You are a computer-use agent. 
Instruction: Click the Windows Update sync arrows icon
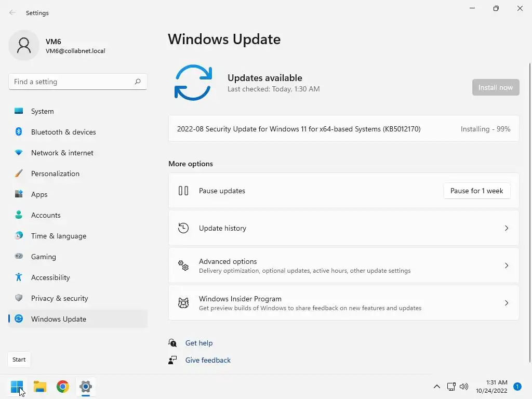coord(193,83)
